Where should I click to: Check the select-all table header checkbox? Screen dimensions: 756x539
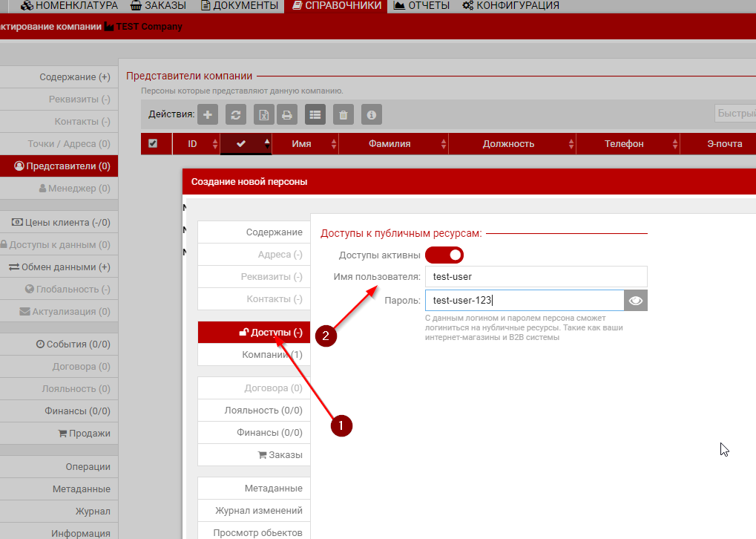(153, 143)
